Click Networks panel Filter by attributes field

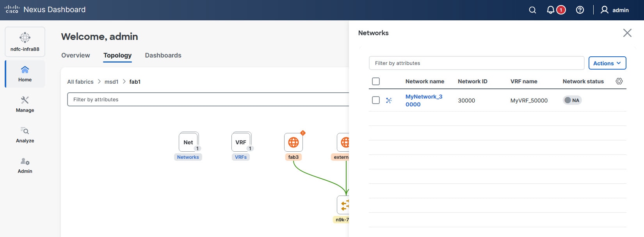[477, 63]
